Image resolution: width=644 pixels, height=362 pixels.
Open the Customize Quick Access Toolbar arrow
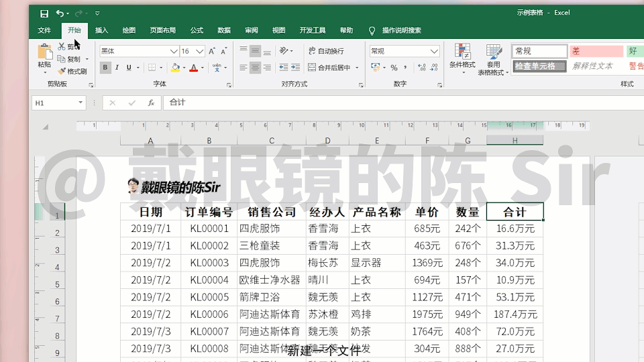pos(97,13)
